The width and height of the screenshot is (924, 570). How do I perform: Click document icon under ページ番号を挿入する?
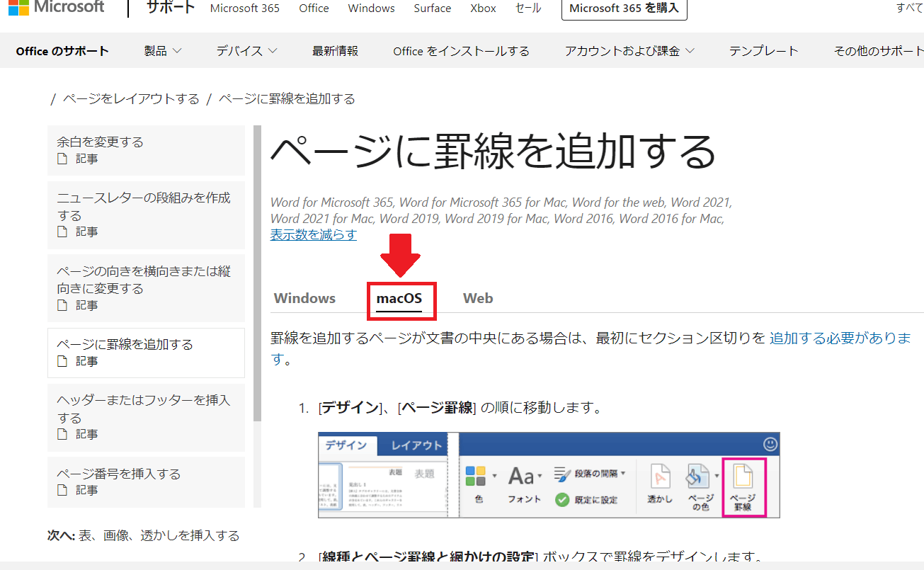click(x=62, y=490)
